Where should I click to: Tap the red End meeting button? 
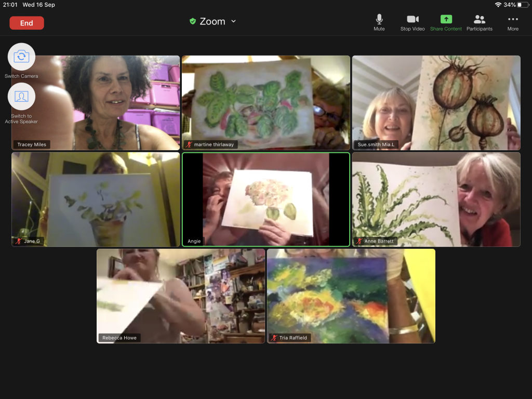coord(26,23)
